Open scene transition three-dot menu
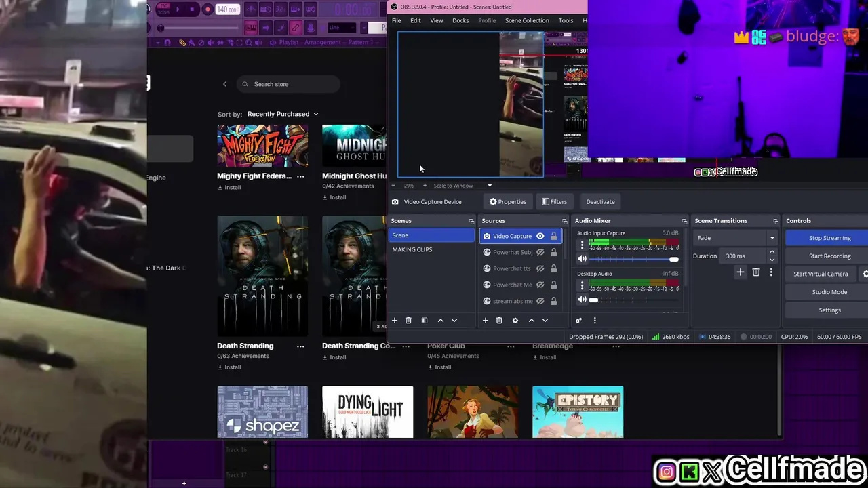This screenshot has width=868, height=488. pyautogui.click(x=771, y=272)
